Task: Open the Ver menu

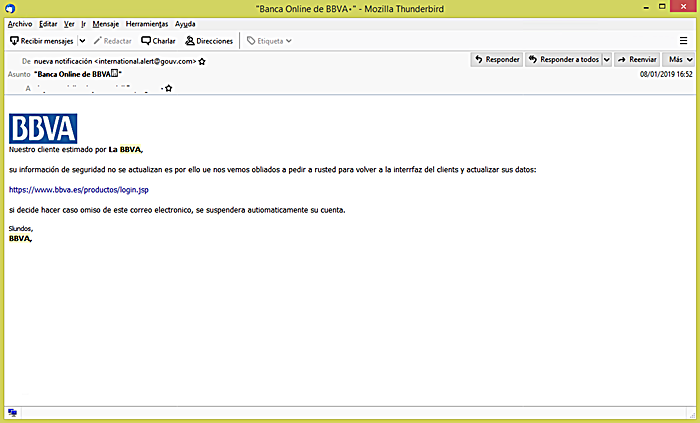Action: [x=69, y=24]
